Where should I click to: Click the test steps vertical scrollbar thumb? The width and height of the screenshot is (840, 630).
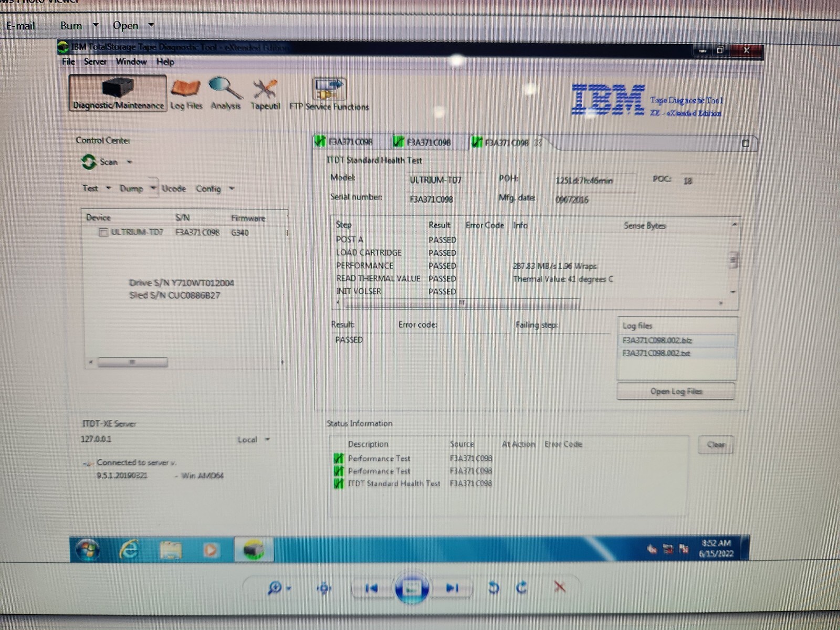pyautogui.click(x=733, y=259)
